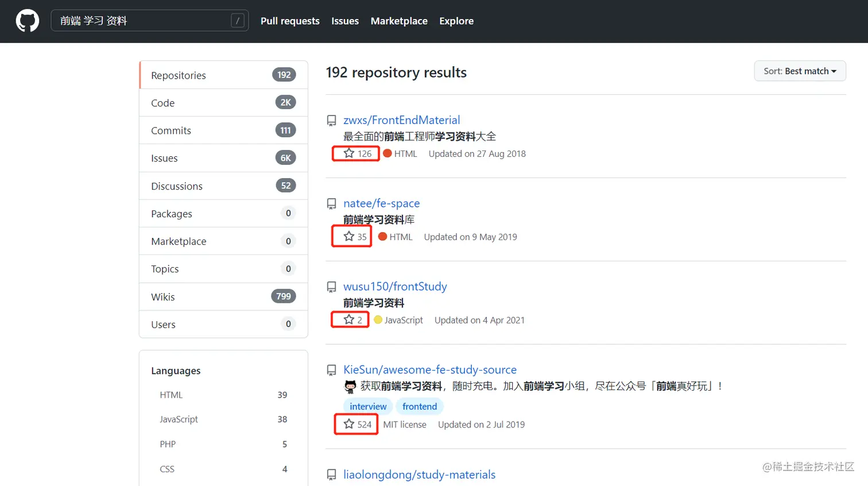Image resolution: width=868 pixels, height=486 pixels.
Task: Filter results by CSS language
Action: click(x=223, y=469)
